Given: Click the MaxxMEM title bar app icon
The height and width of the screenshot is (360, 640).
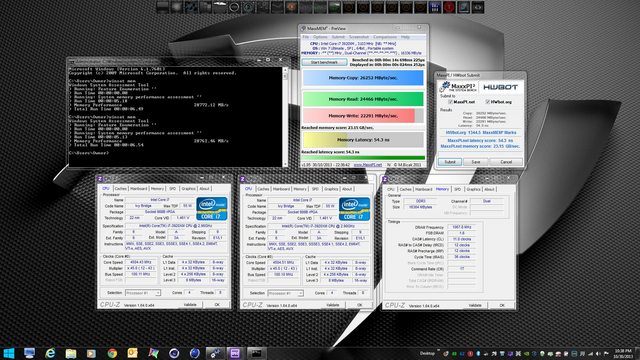Looking at the screenshot, I should (x=303, y=29).
